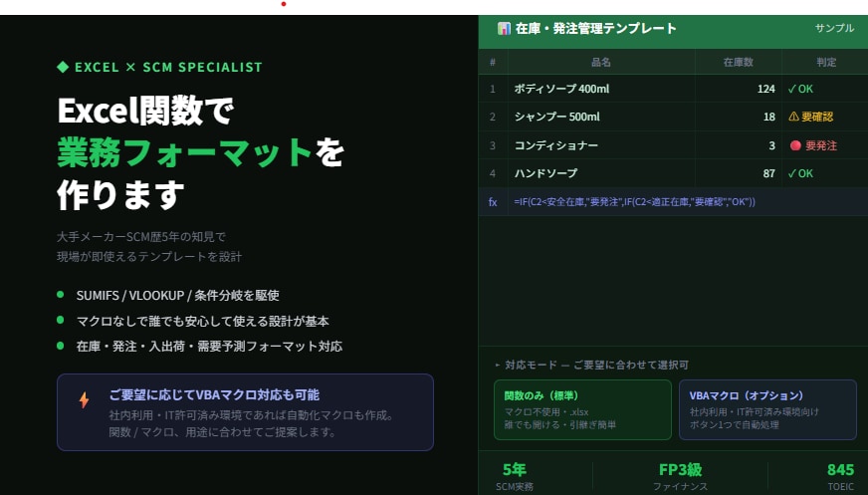This screenshot has width=868, height=495.
Task: Click the green diamond before EXCEL × SCM SPECIALIST
Action: [63, 67]
